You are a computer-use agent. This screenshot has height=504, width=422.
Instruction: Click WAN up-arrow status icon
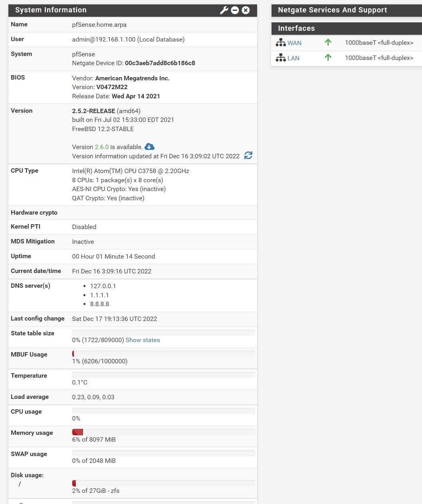[328, 42]
